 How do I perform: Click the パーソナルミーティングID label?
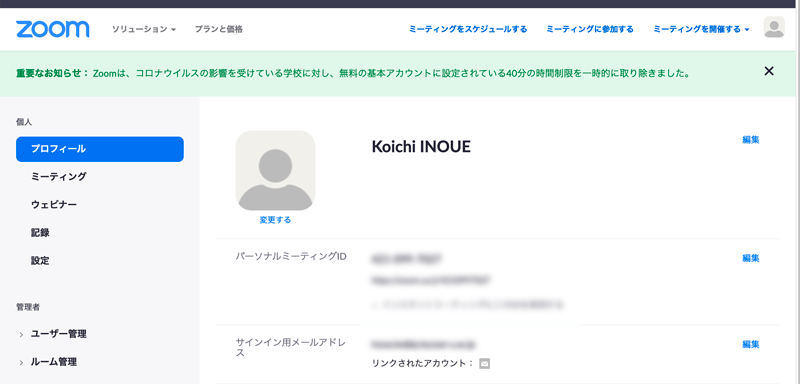point(291,256)
